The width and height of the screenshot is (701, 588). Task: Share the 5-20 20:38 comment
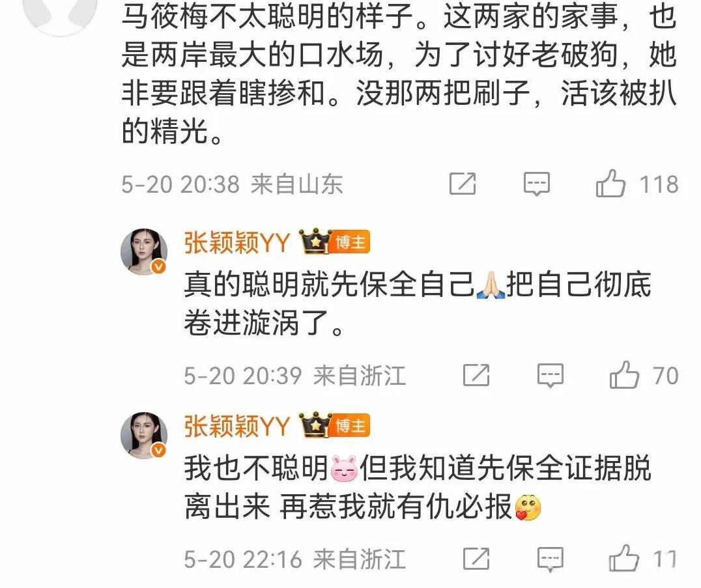[463, 184]
